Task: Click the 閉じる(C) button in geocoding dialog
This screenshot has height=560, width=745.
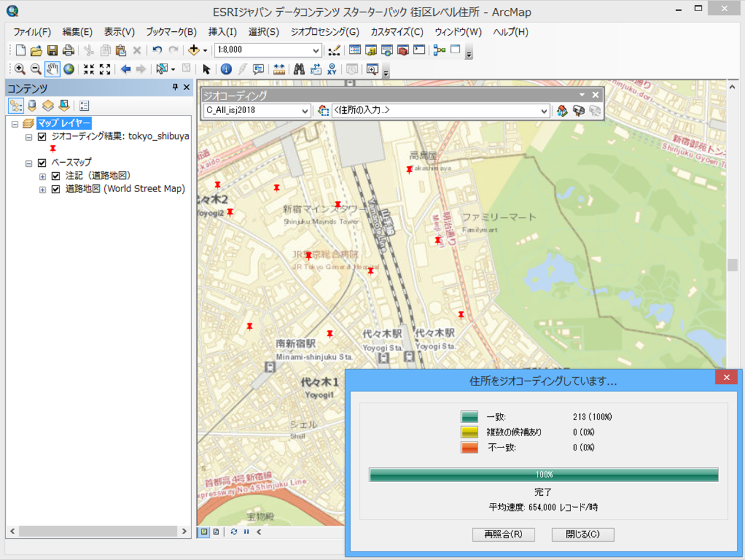Action: pos(583,535)
